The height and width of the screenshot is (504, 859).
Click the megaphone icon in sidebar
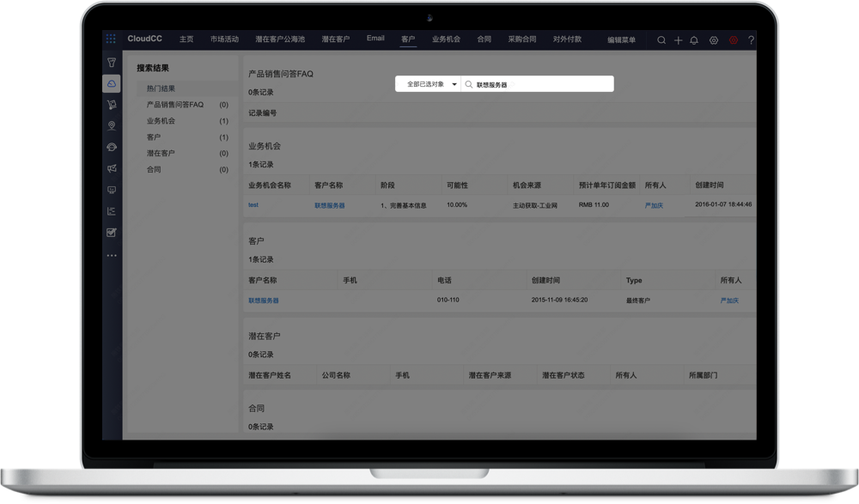click(x=111, y=168)
